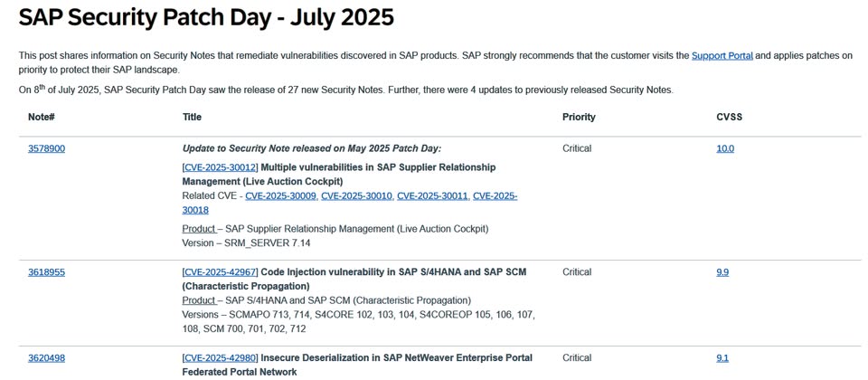Open related CVE-2025-30009 link

pyautogui.click(x=280, y=195)
